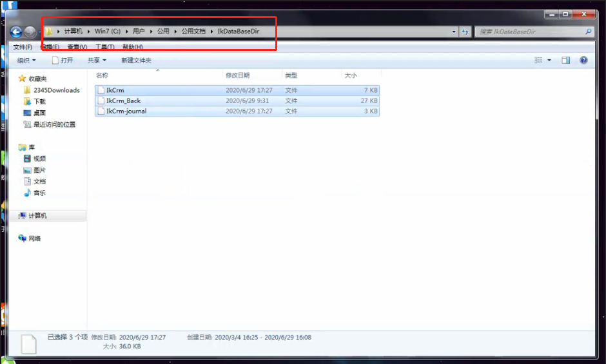The height and width of the screenshot is (364, 606).
Task: Click the IkCrm date 2020/6/29 17:27
Action: coord(249,90)
